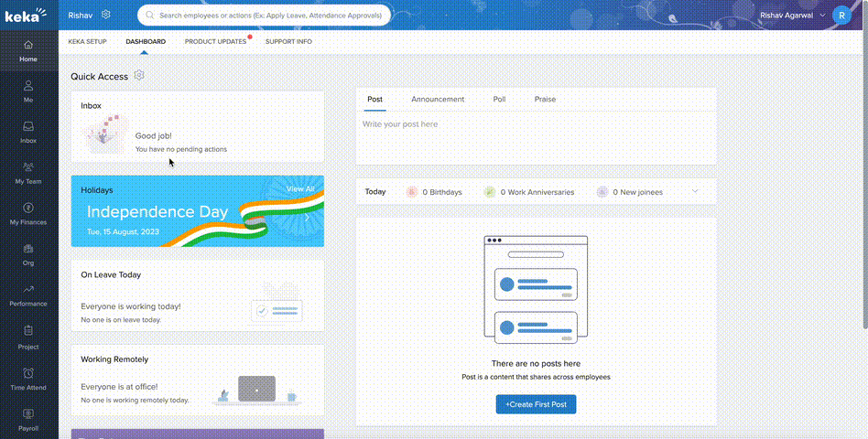Screen dimensions: 868x439
Task: Click the employee search field
Action: point(266,16)
